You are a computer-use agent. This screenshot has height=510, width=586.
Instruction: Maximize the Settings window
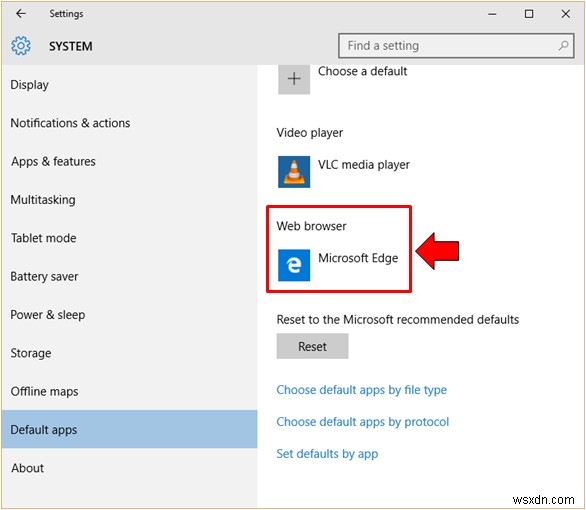(529, 14)
